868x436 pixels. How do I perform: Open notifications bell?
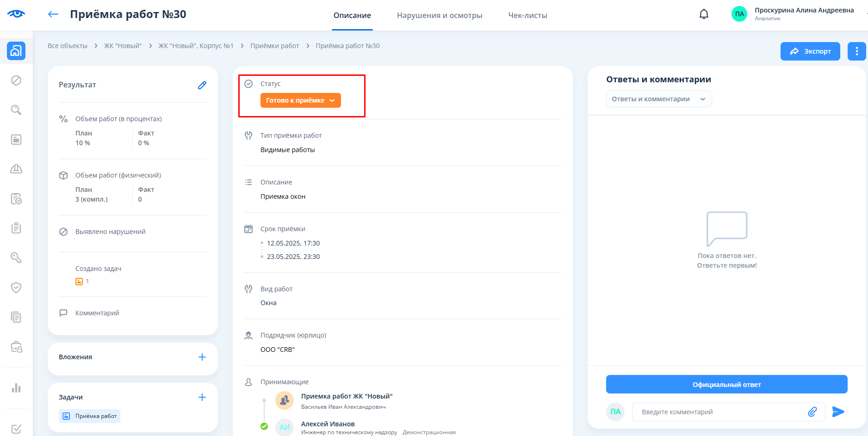[x=704, y=14]
